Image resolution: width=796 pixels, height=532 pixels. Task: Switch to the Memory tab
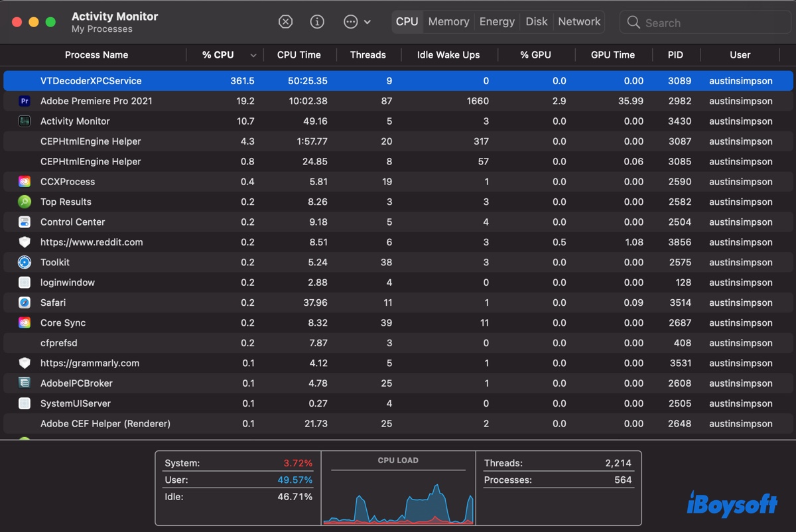click(448, 22)
